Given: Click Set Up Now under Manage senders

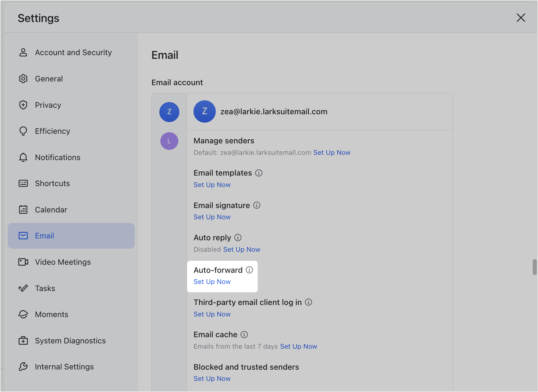Looking at the screenshot, I should click(332, 152).
